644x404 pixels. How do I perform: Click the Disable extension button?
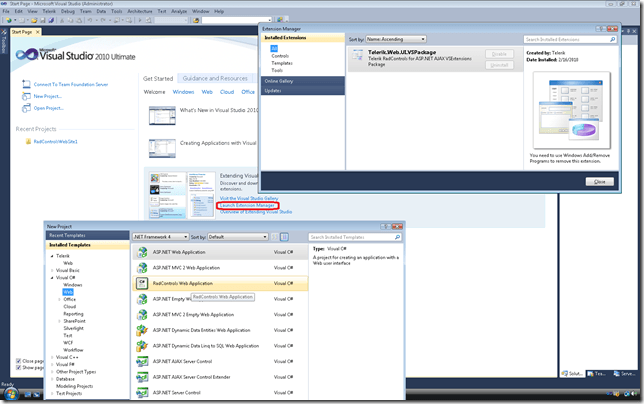coord(499,54)
